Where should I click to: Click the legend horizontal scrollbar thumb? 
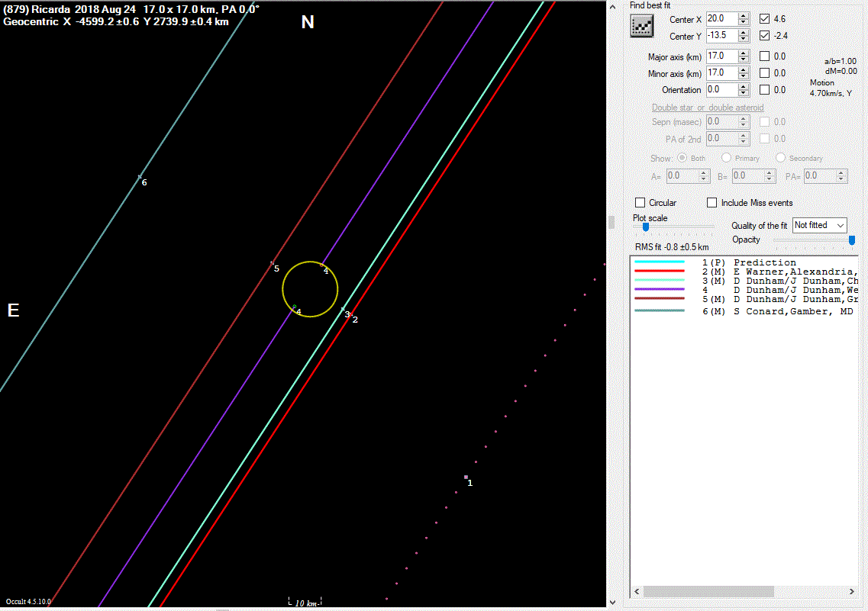(708, 592)
